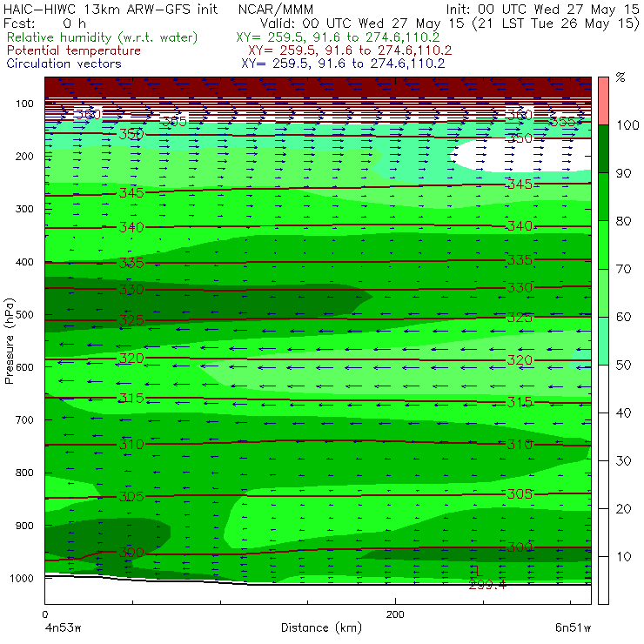This screenshot has width=644, height=644.
Task: Select the 80–90 green colorbar segment
Action: tap(603, 197)
